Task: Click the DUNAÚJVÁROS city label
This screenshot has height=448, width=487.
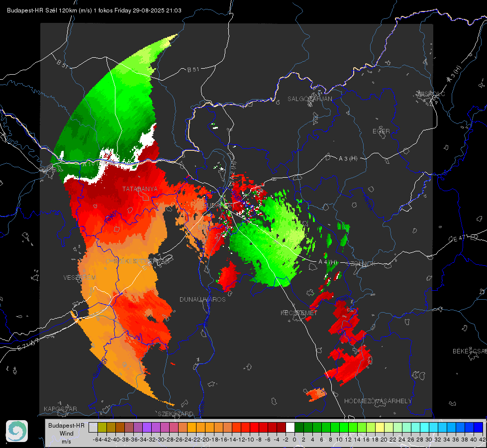Action: pyautogui.click(x=202, y=299)
